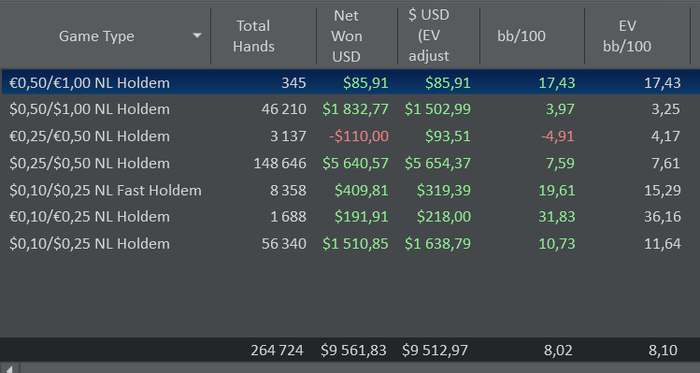700x373 pixels.
Task: Click the -$110,00 net won cell
Action: click(358, 136)
